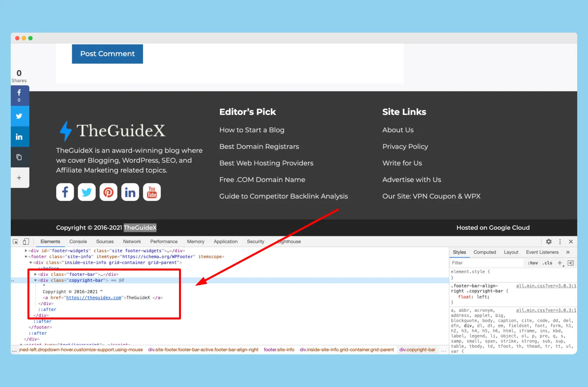Toggle the device toolbar in DevTools

tap(26, 241)
